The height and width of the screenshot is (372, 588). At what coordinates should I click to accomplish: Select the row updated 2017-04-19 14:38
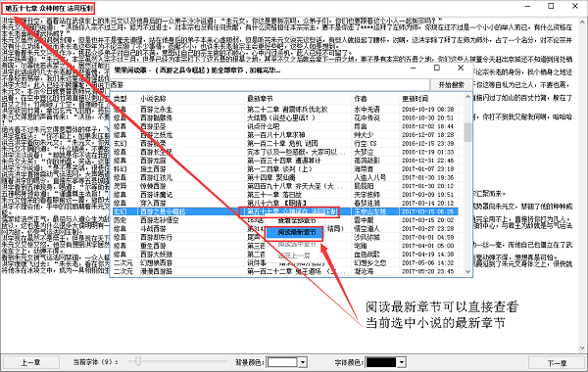(285, 255)
